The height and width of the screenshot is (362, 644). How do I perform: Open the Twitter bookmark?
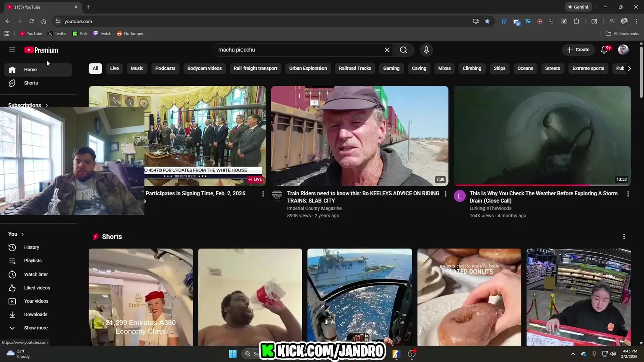[57, 33]
